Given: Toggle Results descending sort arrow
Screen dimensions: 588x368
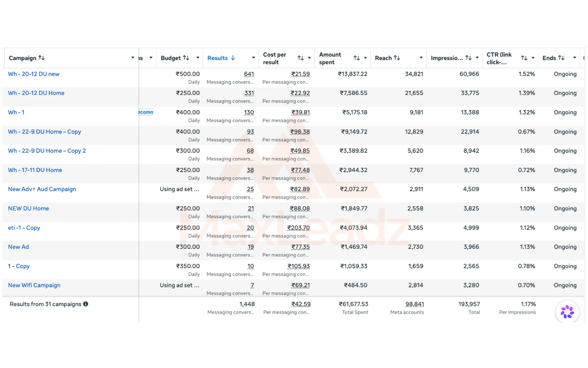Looking at the screenshot, I should (233, 58).
